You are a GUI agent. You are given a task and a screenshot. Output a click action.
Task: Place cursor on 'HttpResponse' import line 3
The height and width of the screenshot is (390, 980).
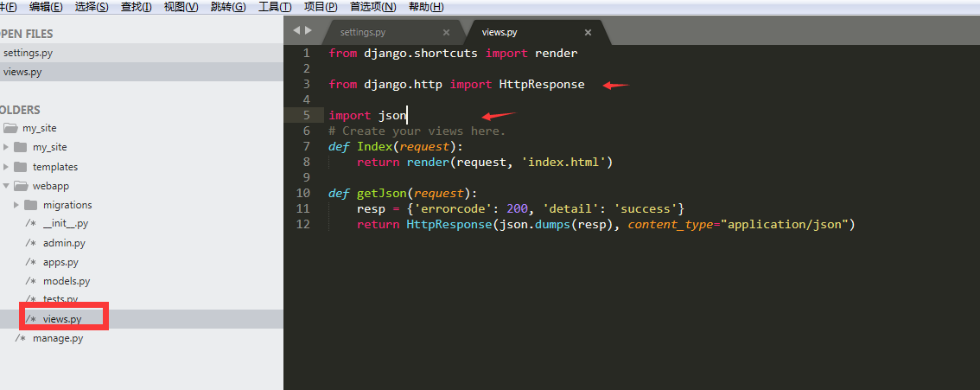[542, 85]
